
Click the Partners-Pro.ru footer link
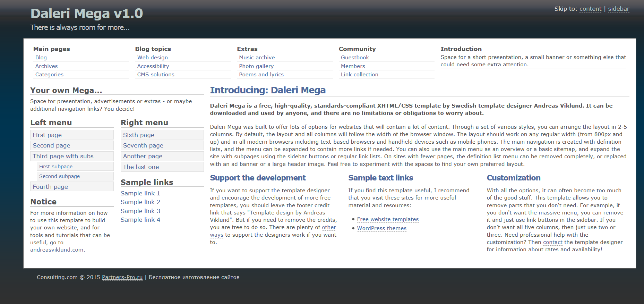point(122,277)
